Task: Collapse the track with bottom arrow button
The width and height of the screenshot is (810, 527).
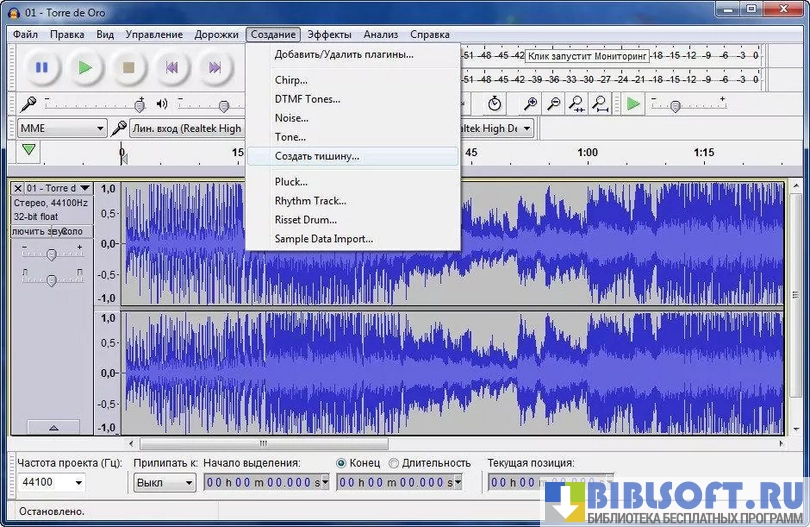Action: point(52,427)
